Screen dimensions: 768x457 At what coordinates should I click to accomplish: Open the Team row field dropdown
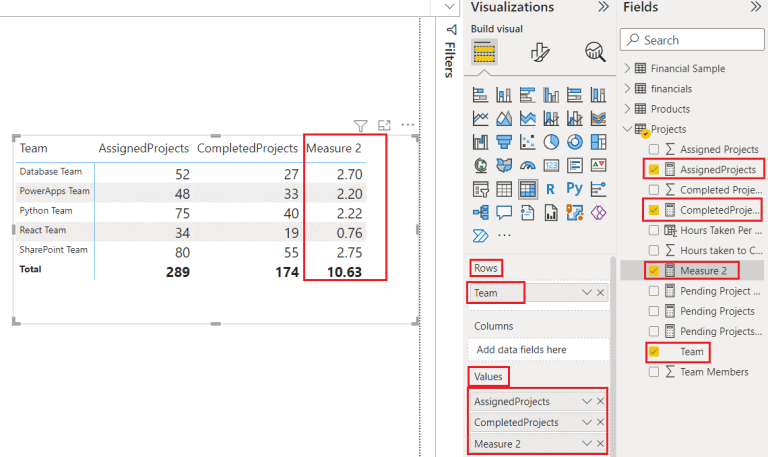tap(587, 292)
